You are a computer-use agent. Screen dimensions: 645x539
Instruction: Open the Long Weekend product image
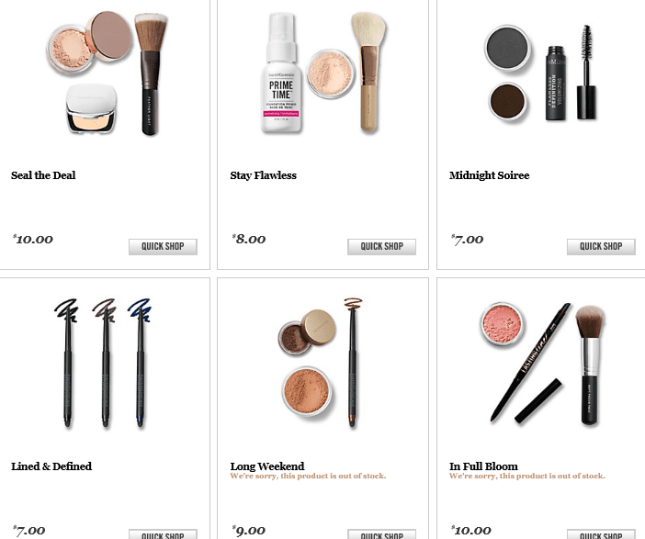tap(320, 363)
